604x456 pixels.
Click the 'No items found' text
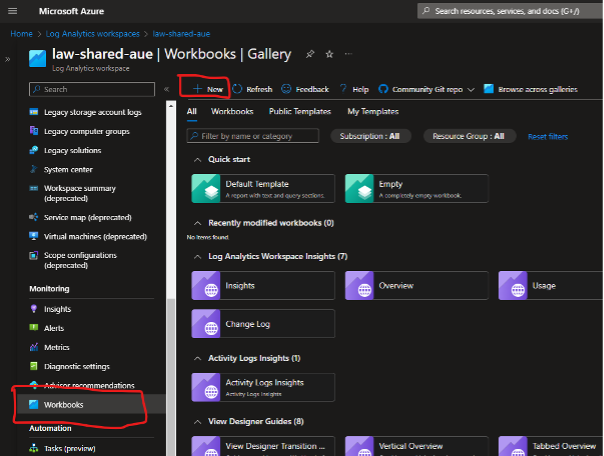click(208, 237)
